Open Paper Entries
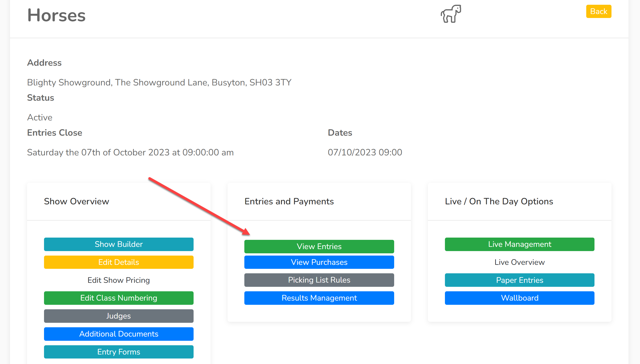This screenshot has height=364, width=640. click(x=519, y=280)
